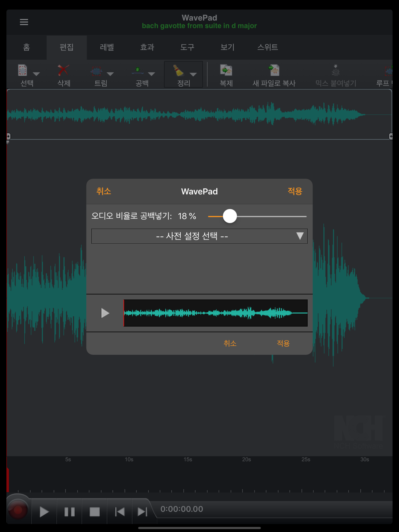This screenshot has width=399, height=532.
Task: Tap 취소 at dialog top left
Action: click(104, 191)
